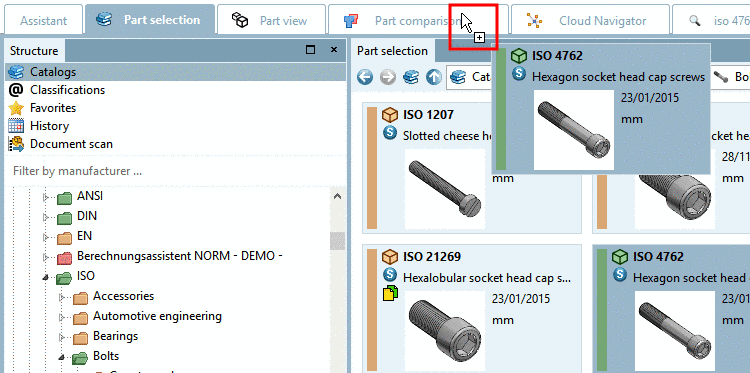750x373 pixels.
Task: Click the Part view cubes icon
Action: (240, 20)
